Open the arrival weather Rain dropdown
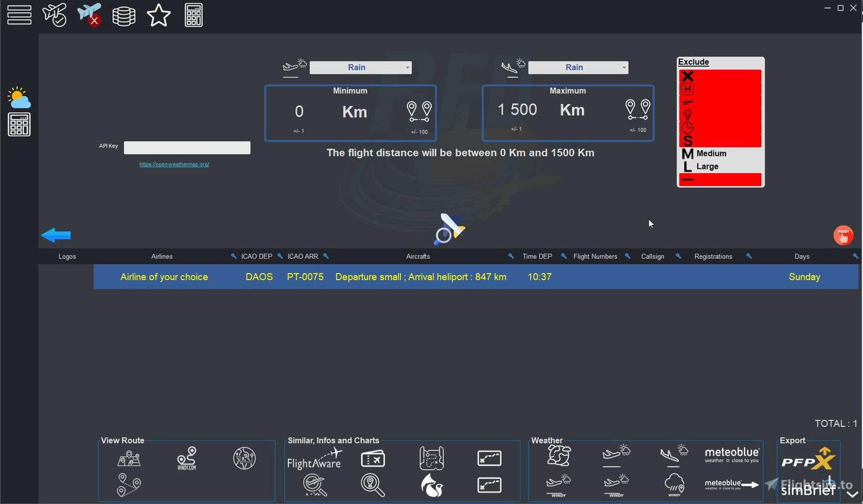The height and width of the screenshot is (504, 863). 578,67
